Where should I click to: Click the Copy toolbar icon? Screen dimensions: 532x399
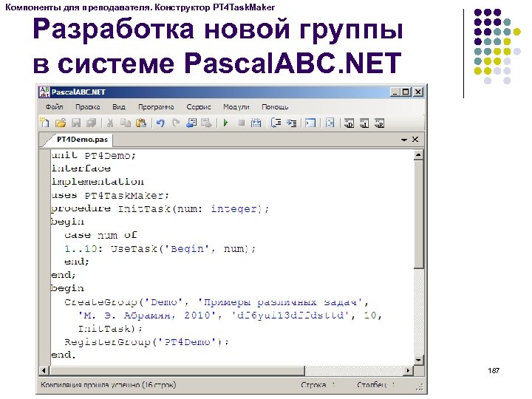coord(126,123)
